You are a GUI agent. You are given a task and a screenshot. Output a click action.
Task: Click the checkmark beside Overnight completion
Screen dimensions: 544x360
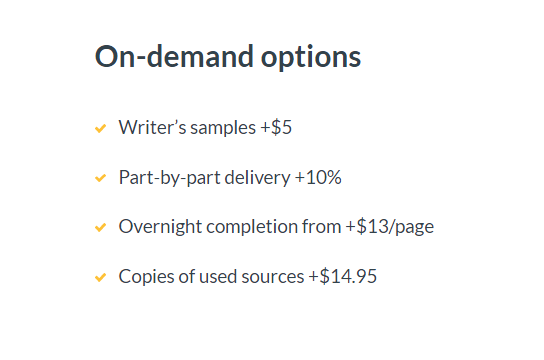tap(100, 228)
